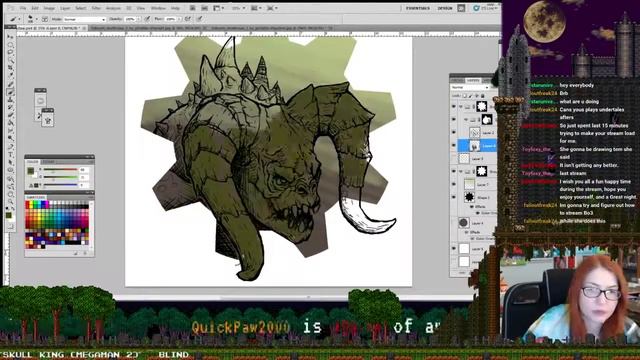The width and height of the screenshot is (640, 360).
Task: Click the airbrush icon in options bar
Action: click(x=188, y=19)
